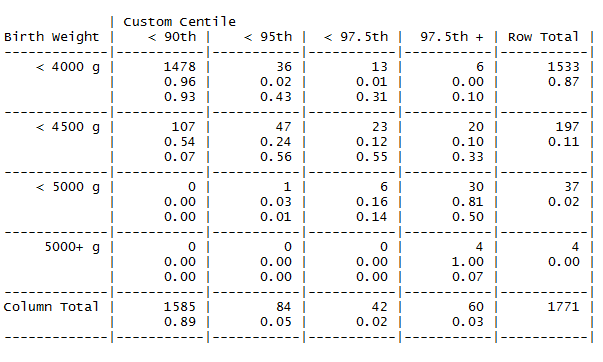
Task: Click the 97.5th + column header
Action: point(452,37)
